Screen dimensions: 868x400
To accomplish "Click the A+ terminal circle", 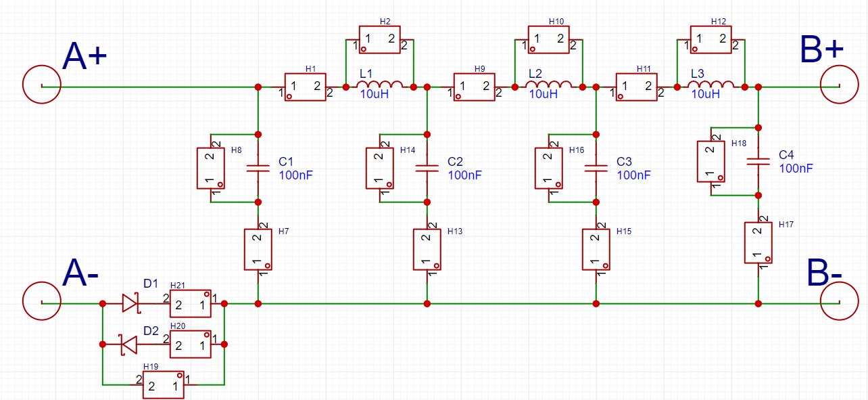I will pos(42,85).
